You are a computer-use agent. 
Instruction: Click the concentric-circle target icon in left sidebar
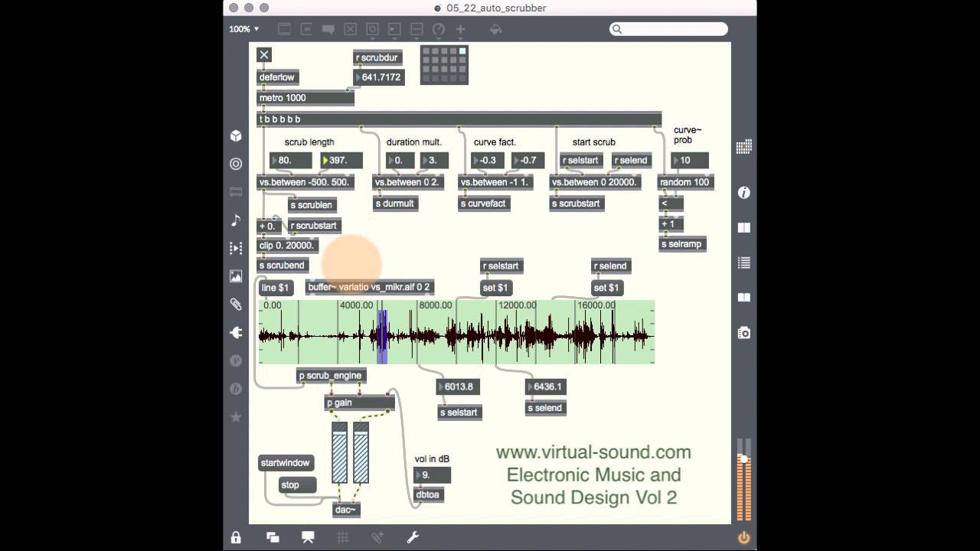(236, 164)
